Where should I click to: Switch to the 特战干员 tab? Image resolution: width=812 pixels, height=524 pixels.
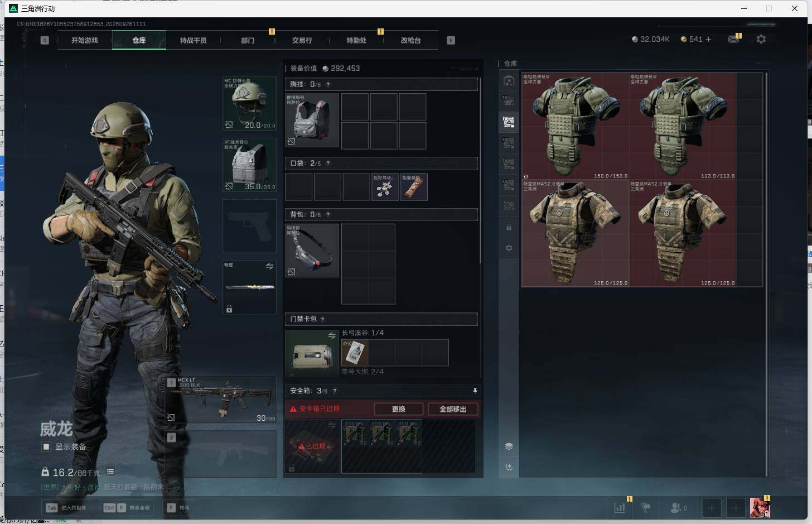pyautogui.click(x=194, y=40)
